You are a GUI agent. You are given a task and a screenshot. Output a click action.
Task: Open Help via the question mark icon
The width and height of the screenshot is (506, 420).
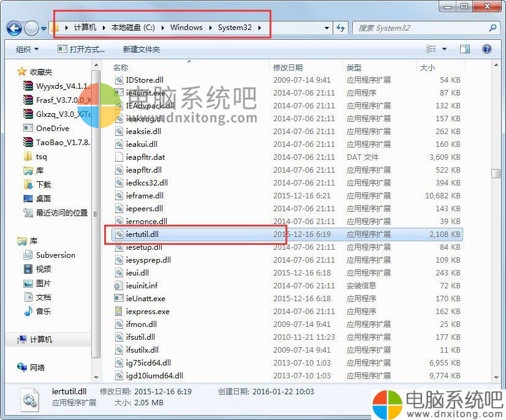[486, 48]
